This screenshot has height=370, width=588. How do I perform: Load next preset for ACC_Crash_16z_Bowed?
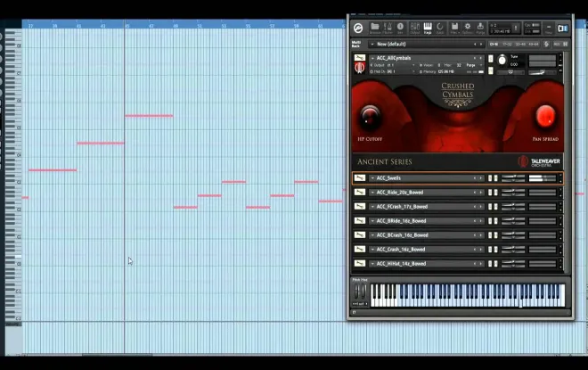tap(481, 250)
